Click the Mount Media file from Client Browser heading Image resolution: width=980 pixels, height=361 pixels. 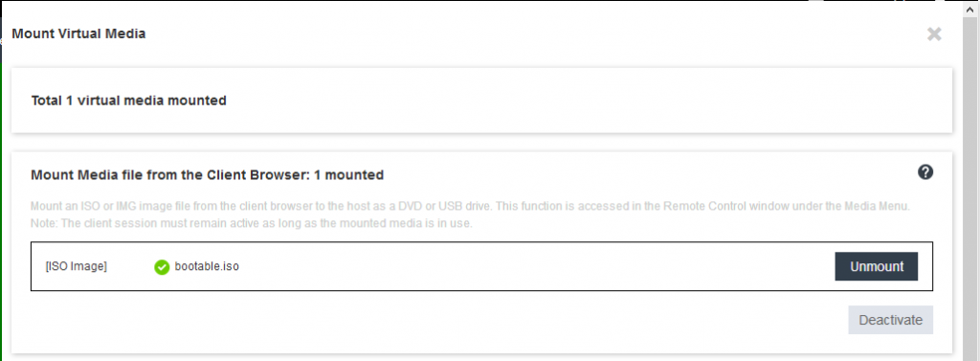[207, 175]
